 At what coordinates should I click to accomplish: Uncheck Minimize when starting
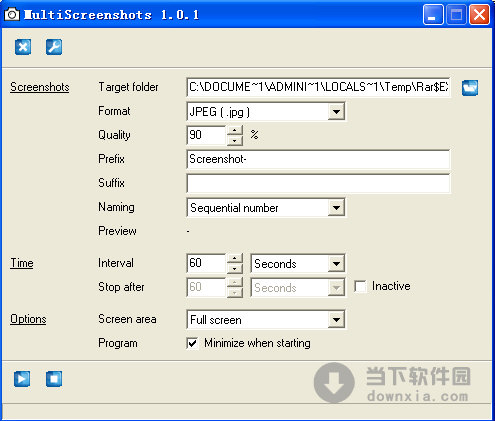point(192,343)
